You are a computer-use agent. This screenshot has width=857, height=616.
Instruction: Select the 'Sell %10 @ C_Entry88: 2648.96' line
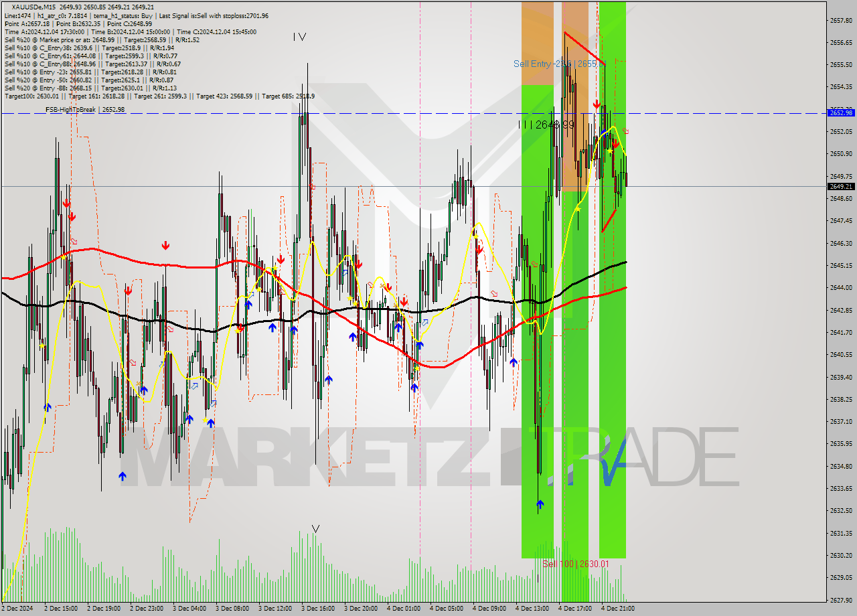(94, 64)
